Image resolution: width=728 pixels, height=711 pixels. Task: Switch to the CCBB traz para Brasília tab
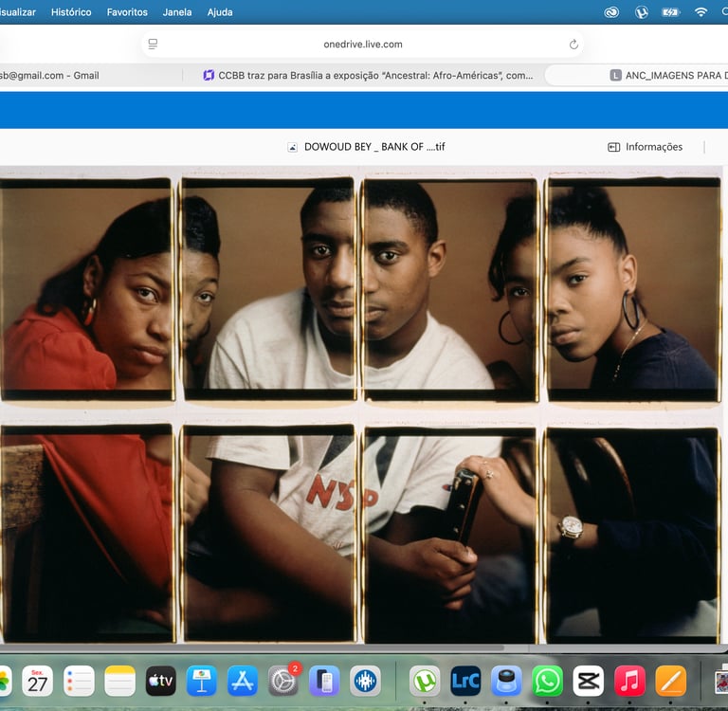click(368, 75)
